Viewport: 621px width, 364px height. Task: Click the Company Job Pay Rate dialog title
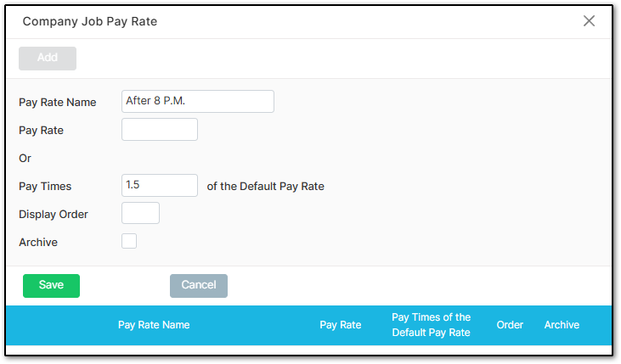coord(90,21)
